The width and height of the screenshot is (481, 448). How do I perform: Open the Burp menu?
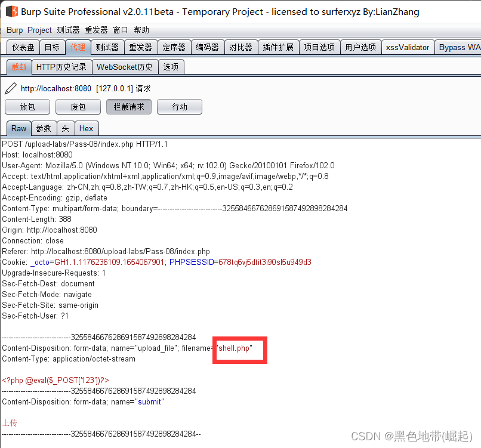point(15,30)
